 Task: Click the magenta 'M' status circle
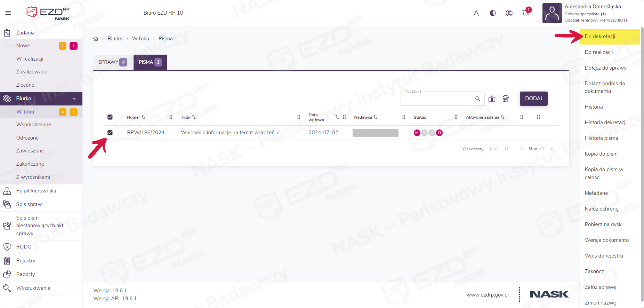click(x=417, y=133)
